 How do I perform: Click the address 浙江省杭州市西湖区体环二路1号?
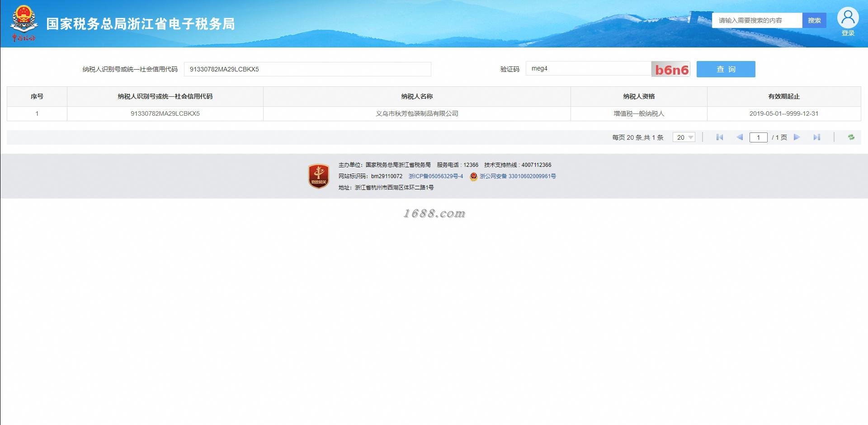coord(386,188)
